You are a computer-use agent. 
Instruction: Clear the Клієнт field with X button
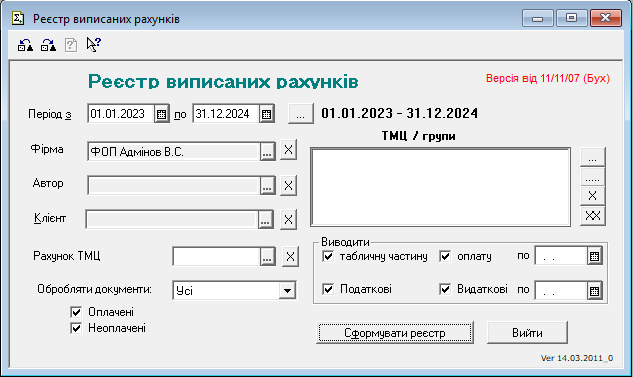coord(288,220)
